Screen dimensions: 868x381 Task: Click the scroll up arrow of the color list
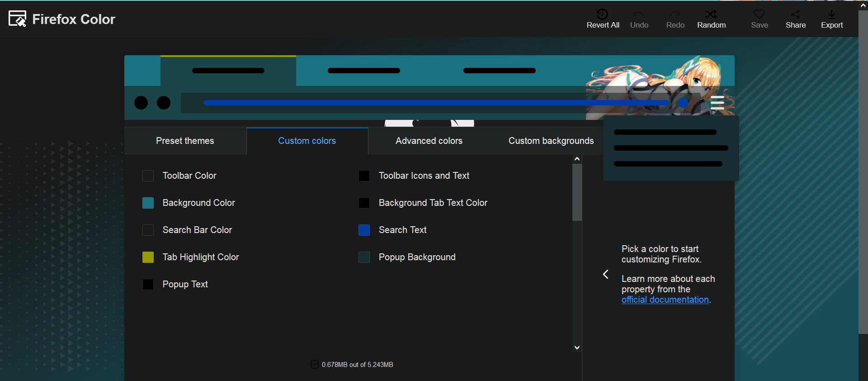(577, 159)
